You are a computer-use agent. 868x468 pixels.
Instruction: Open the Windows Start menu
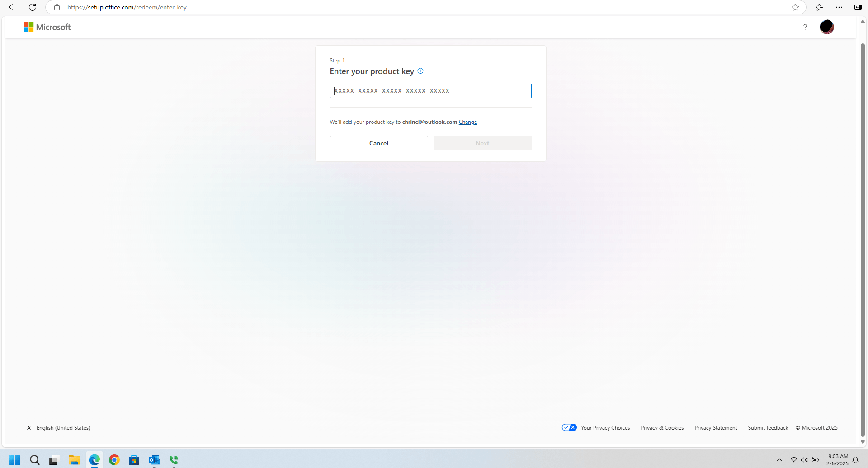click(x=15, y=460)
